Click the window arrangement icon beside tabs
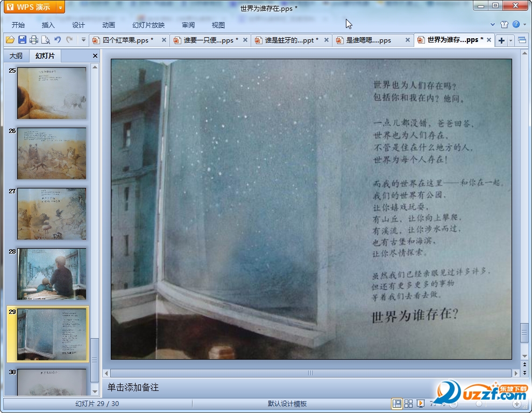Image resolution: width=532 pixels, height=413 pixels. point(522,40)
